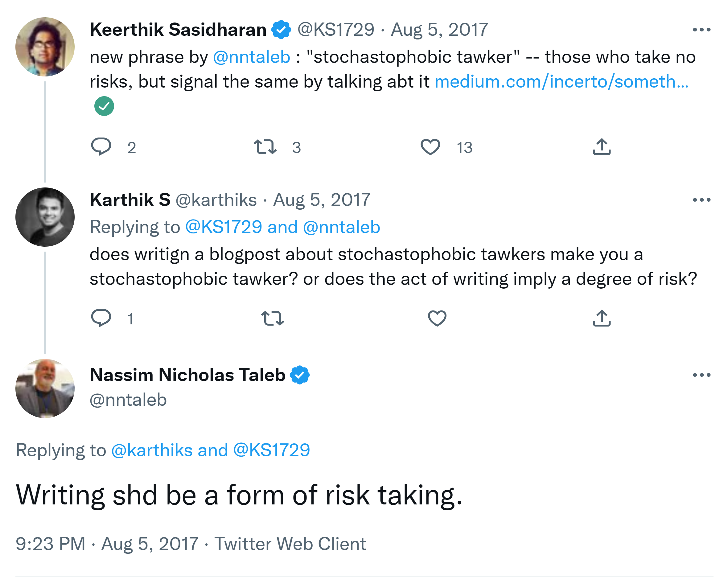Click @nntaleb mention in first tweet
The height and width of the screenshot is (588, 728).
(251, 57)
